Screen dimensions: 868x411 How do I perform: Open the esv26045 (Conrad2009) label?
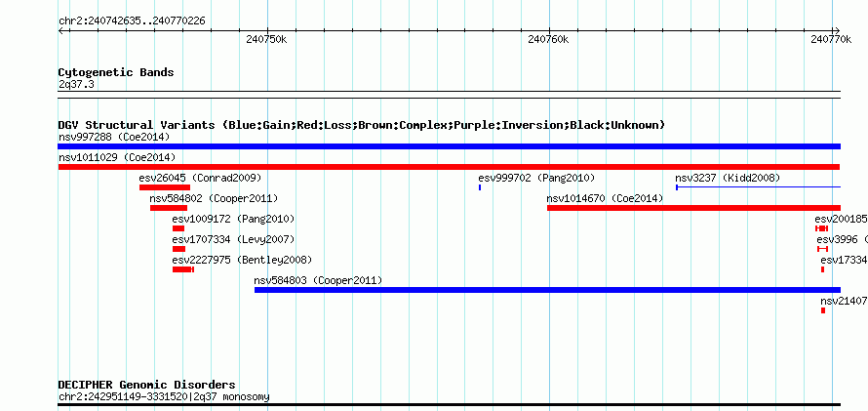(x=200, y=178)
